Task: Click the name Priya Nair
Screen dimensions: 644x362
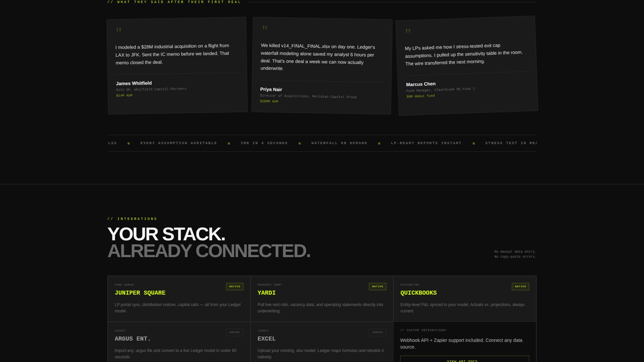Action: pos(271,89)
